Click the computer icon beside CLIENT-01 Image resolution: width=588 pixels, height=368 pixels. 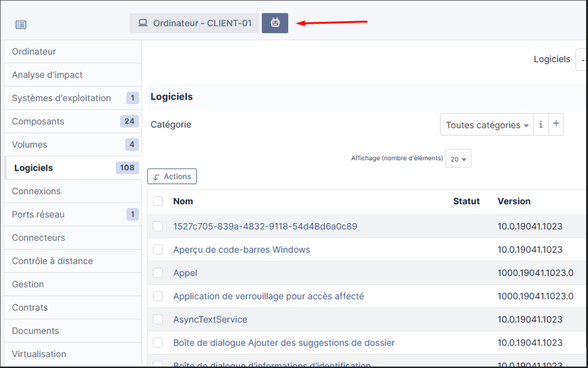(x=142, y=23)
